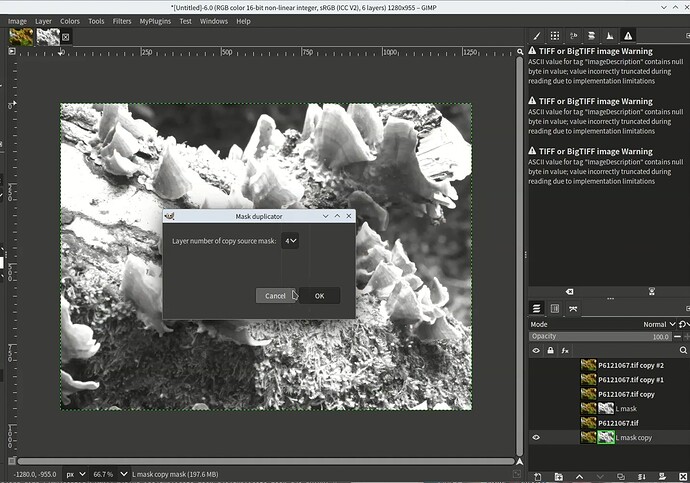This screenshot has width=690, height=483.
Task: Switch to the Error Console tab
Action: (x=628, y=36)
